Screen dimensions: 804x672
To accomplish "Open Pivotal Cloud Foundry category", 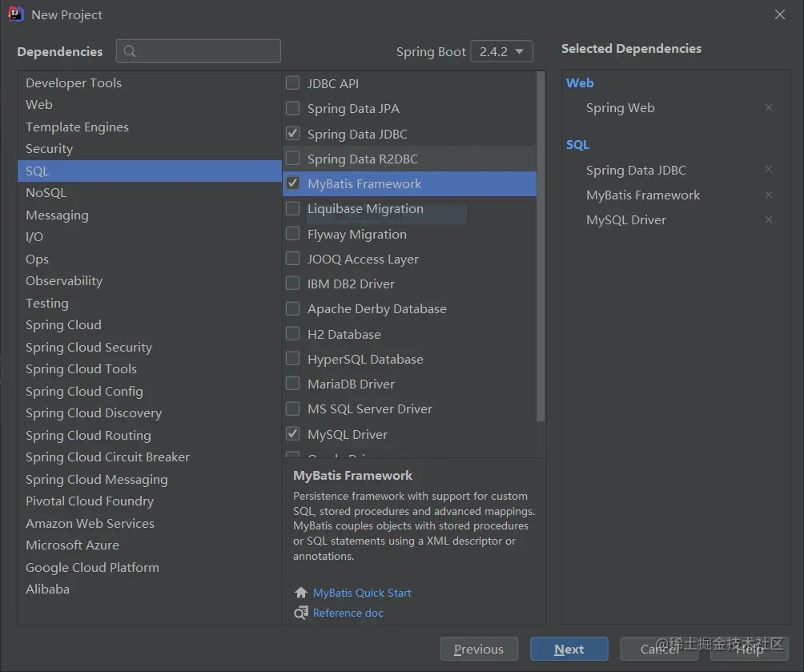I will pos(149,501).
